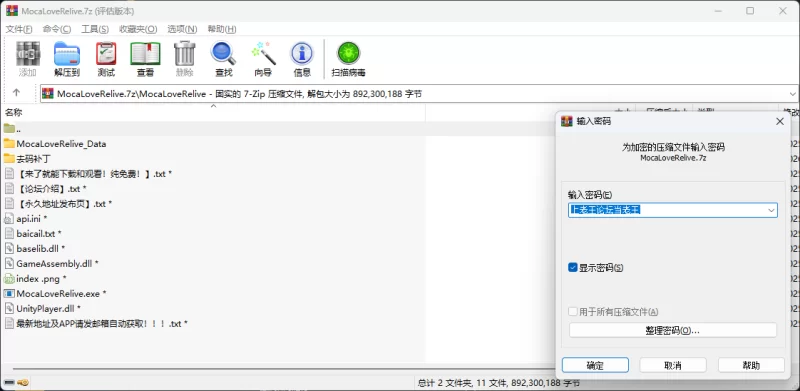Click the OK (确定) button

[x=595, y=365]
